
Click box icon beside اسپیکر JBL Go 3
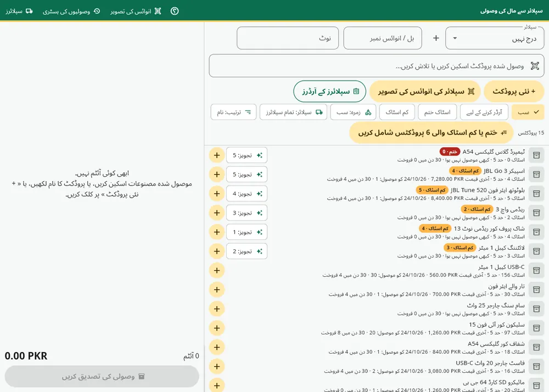[536, 174]
